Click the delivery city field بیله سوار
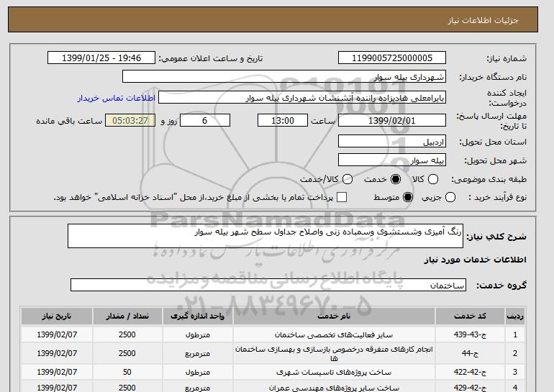This screenshot has width=554, height=392. tap(392, 160)
